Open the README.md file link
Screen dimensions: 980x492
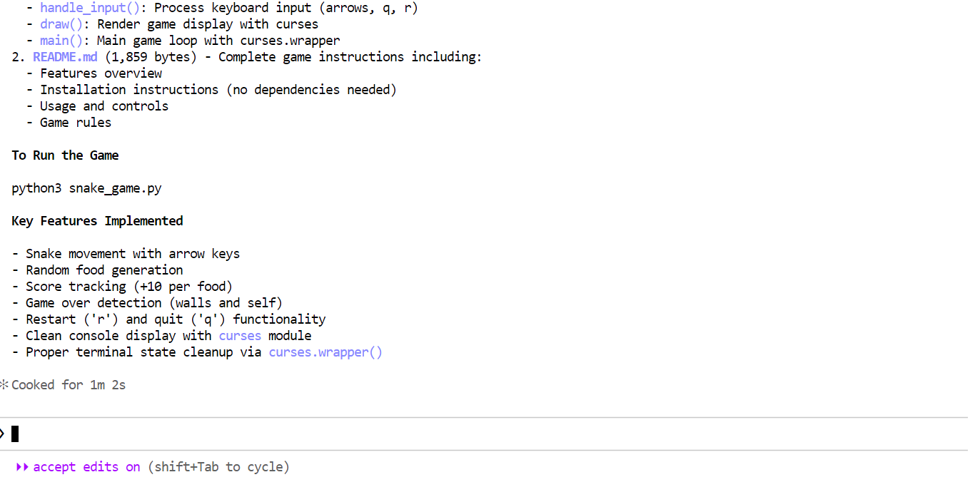click(64, 56)
